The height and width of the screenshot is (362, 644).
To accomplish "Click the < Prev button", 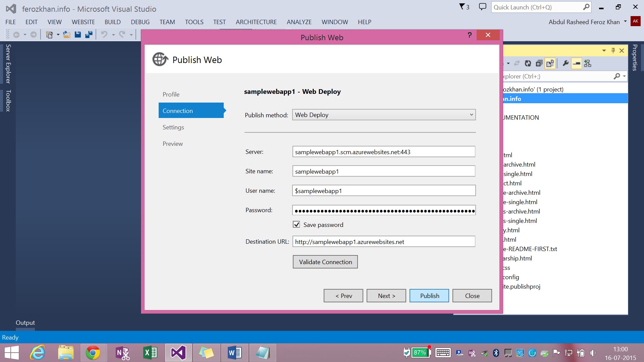I will point(343,296).
